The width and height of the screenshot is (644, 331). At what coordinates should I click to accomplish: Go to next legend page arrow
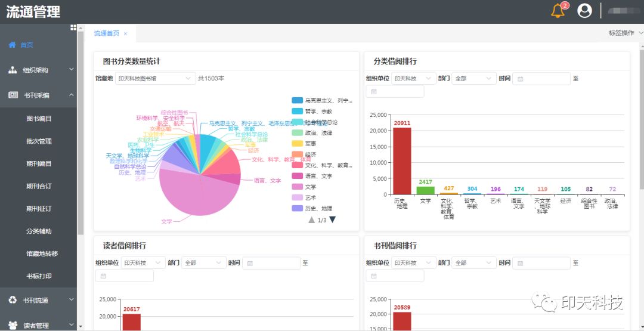tap(333, 219)
